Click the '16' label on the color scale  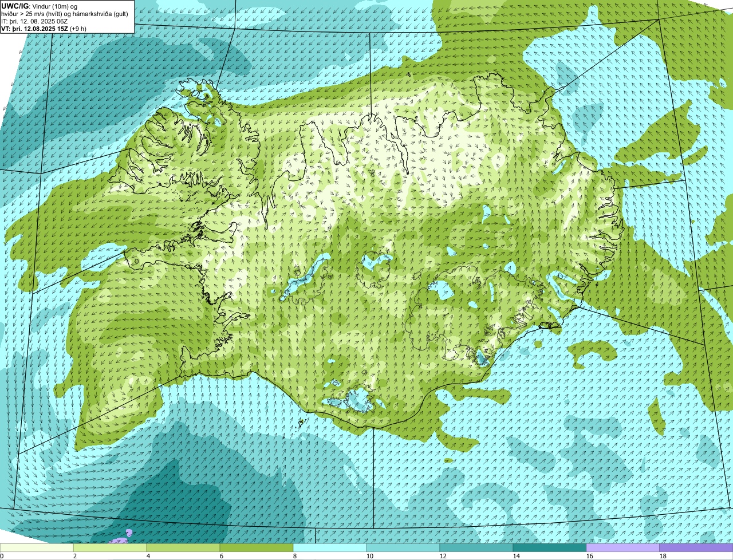pos(589,556)
